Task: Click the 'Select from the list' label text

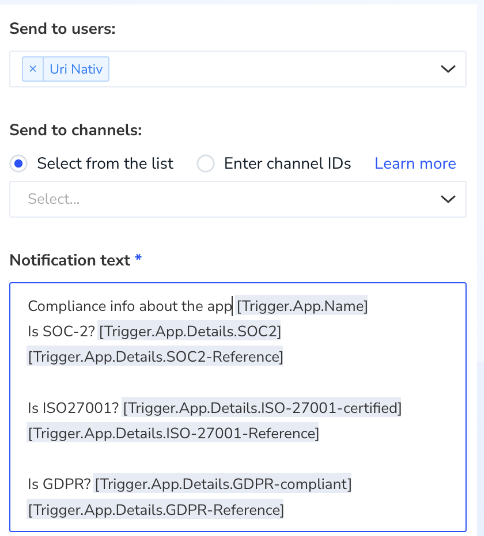Action: [x=105, y=163]
